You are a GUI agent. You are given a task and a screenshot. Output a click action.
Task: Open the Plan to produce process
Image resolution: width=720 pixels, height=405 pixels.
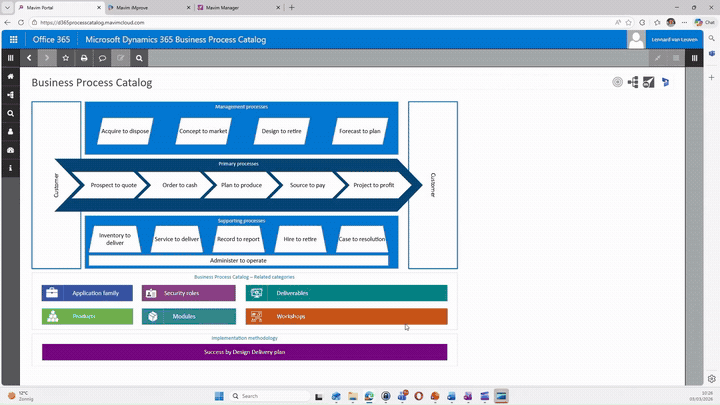(x=242, y=185)
